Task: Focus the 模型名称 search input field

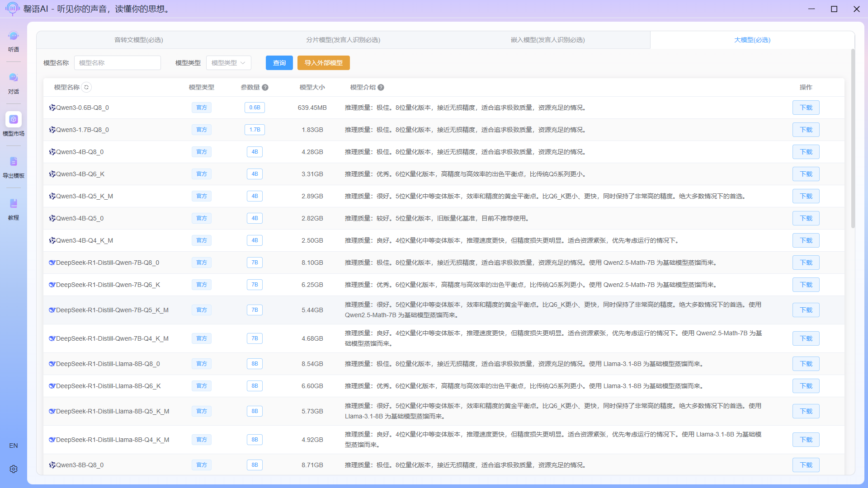Action: click(x=118, y=63)
